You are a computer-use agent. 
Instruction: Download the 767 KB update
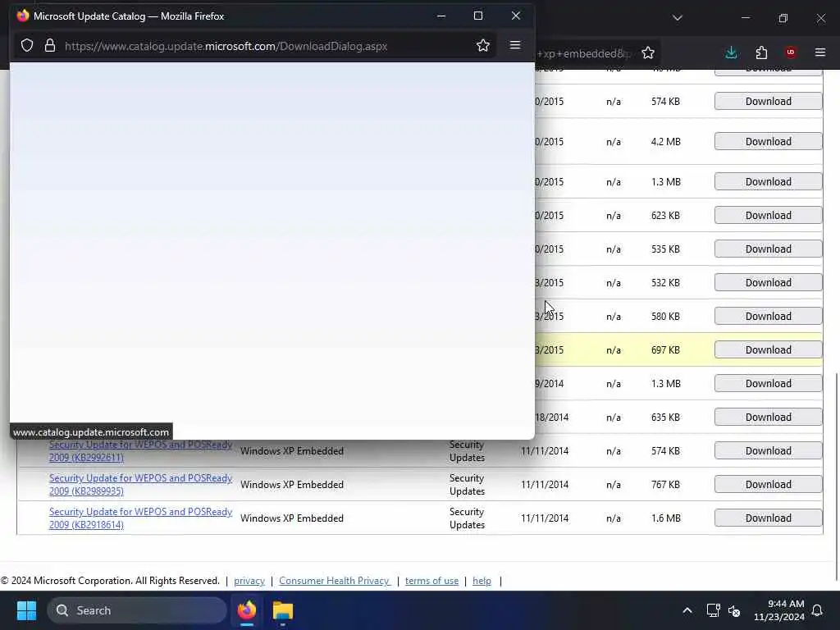pyautogui.click(x=768, y=484)
